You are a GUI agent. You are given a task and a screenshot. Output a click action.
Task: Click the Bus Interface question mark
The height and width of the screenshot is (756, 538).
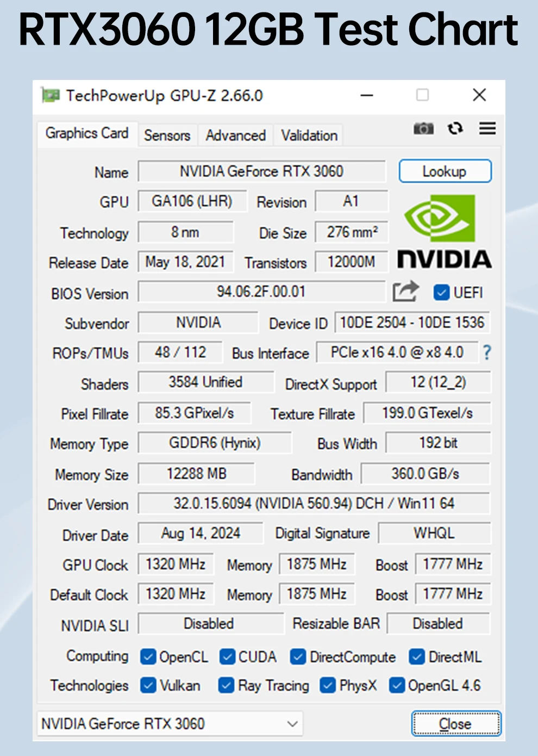487,352
